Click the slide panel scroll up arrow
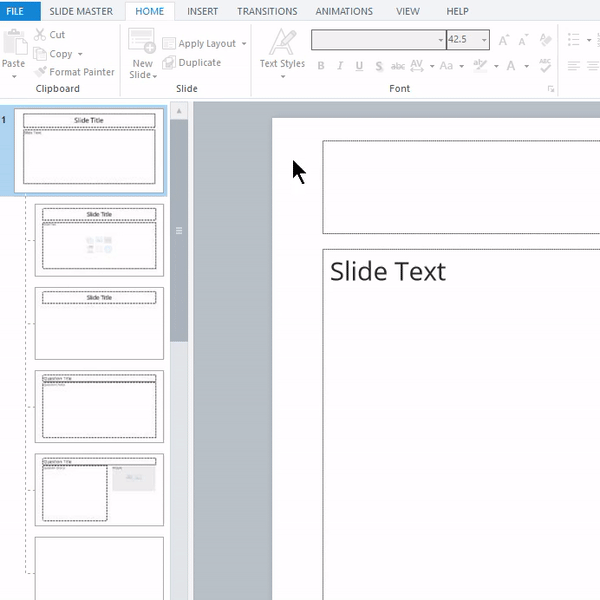Screen dimensions: 600x600 coord(179,111)
